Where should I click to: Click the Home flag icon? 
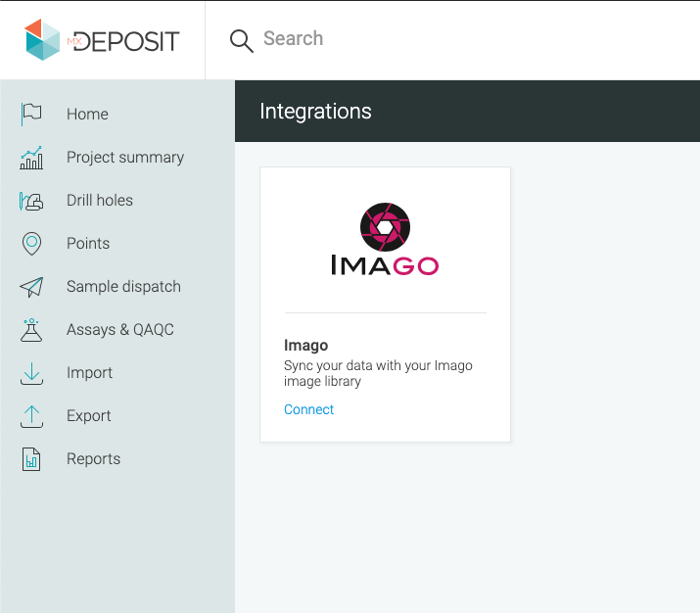click(31, 114)
